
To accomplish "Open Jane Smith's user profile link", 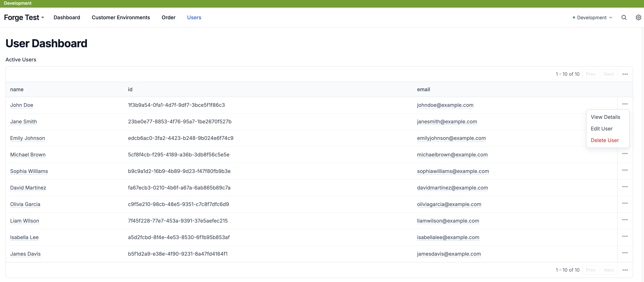I will [x=23, y=122].
